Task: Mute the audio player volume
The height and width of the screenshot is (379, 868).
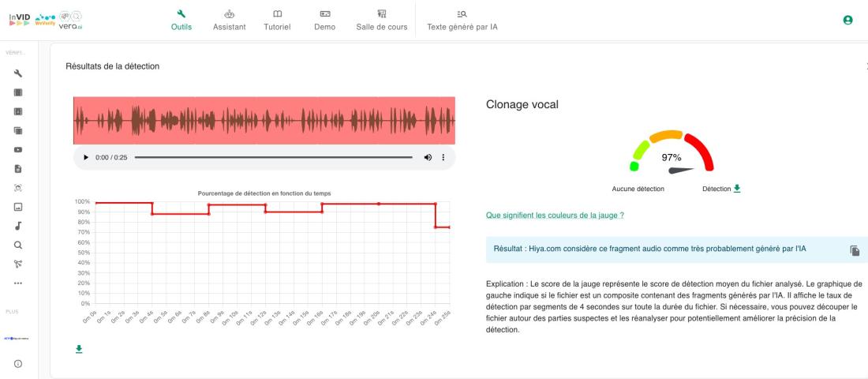Action: 428,157
